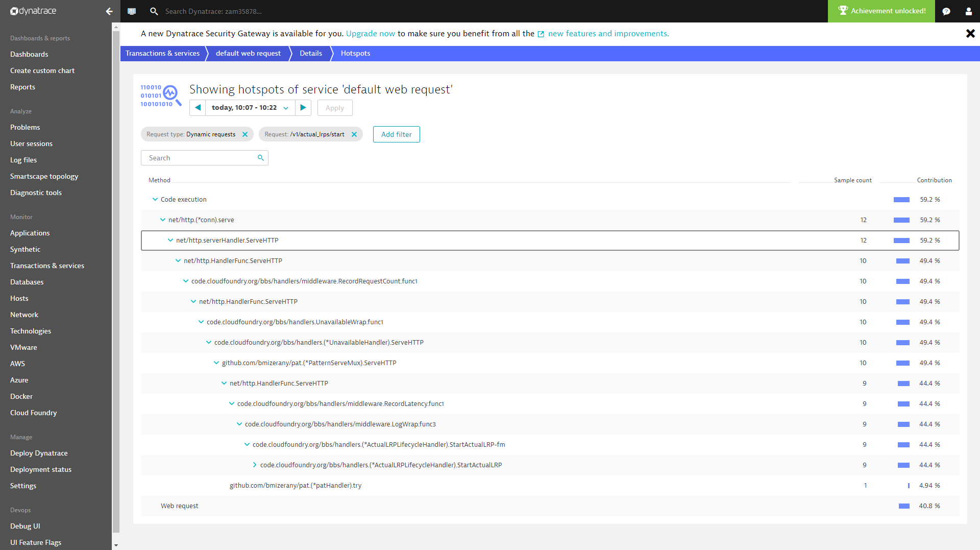Click the Achievement unlocked trophy banner

(x=881, y=11)
